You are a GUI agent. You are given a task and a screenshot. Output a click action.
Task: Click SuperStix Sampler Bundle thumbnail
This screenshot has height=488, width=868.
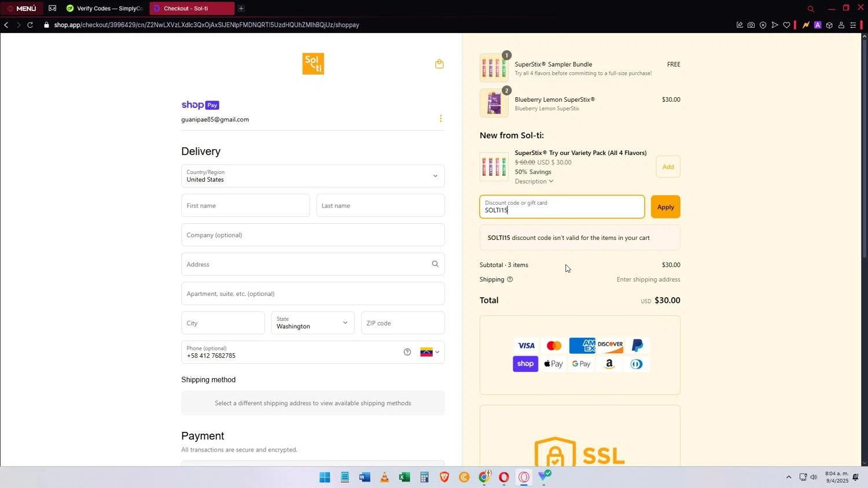click(x=494, y=68)
